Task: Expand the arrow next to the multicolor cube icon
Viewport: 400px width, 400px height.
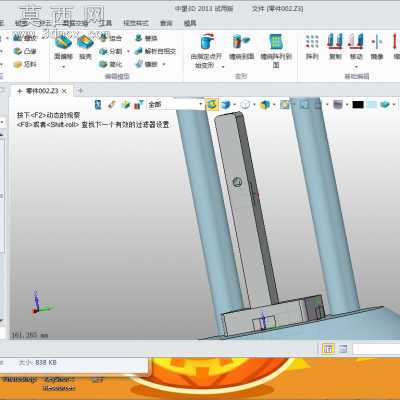Action: pos(274,105)
